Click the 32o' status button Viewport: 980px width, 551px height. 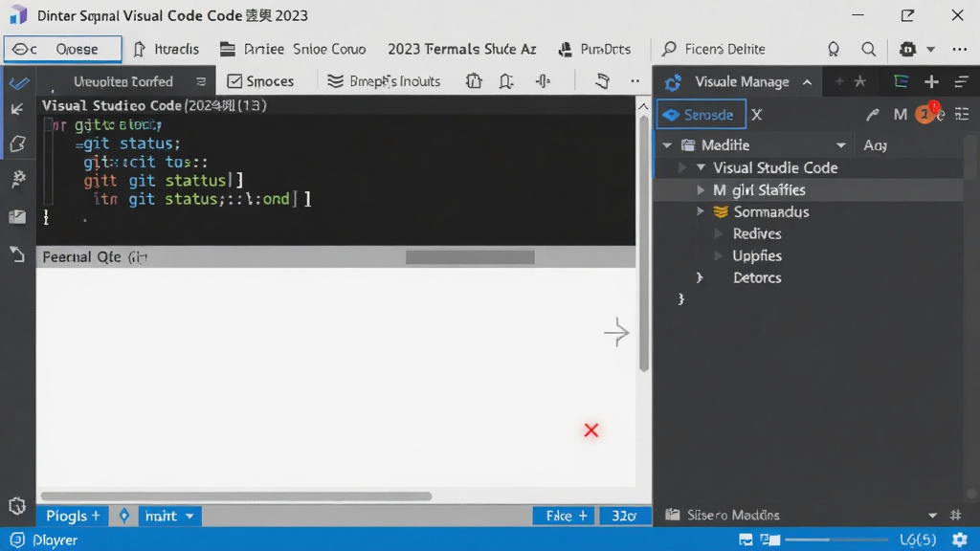(x=624, y=516)
